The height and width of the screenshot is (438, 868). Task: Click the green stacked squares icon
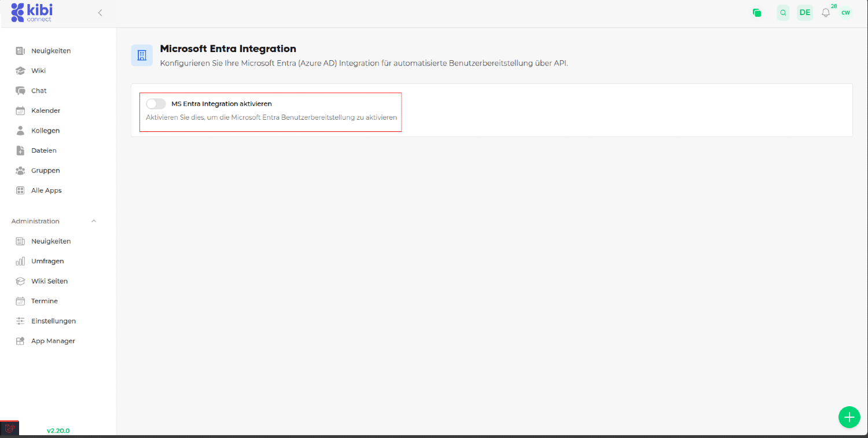click(757, 13)
